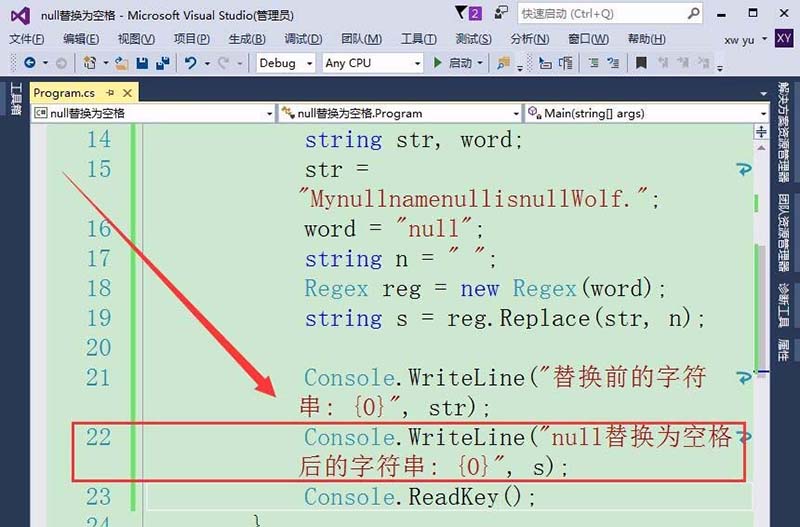Open the 团队(M) menu
This screenshot has height=527, width=800.
tap(361, 39)
